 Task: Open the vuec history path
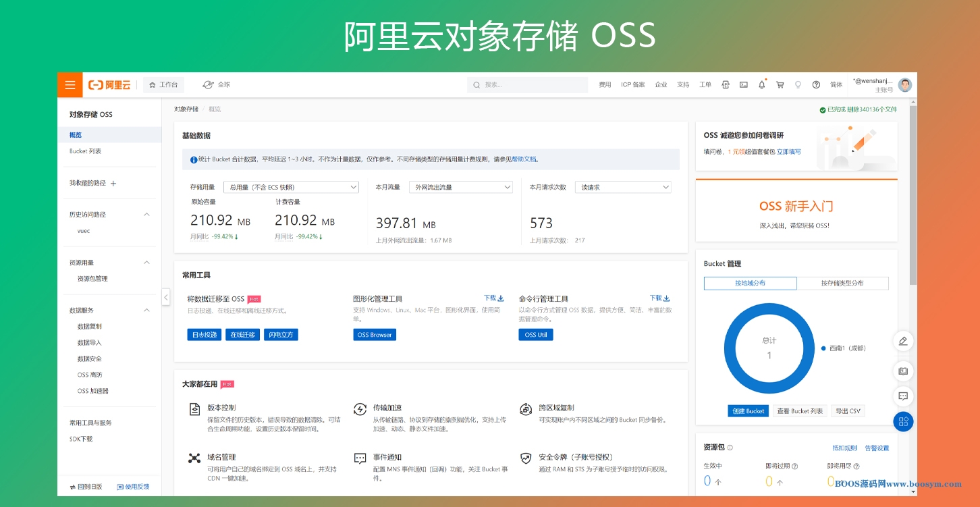[x=84, y=231]
